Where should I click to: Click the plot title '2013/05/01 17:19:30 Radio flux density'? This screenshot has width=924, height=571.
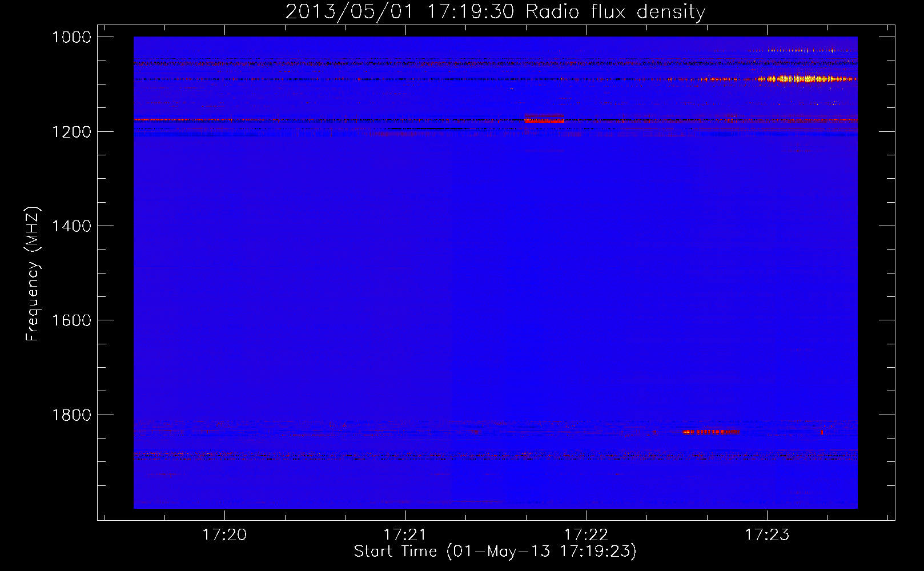click(495, 11)
